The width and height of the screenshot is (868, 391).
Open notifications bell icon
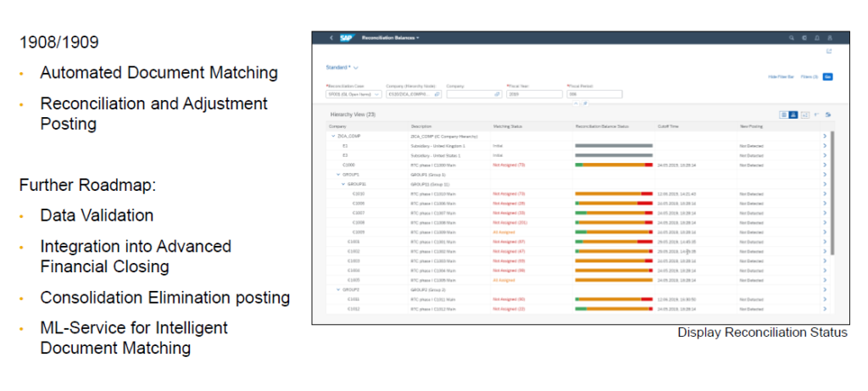[x=816, y=38]
